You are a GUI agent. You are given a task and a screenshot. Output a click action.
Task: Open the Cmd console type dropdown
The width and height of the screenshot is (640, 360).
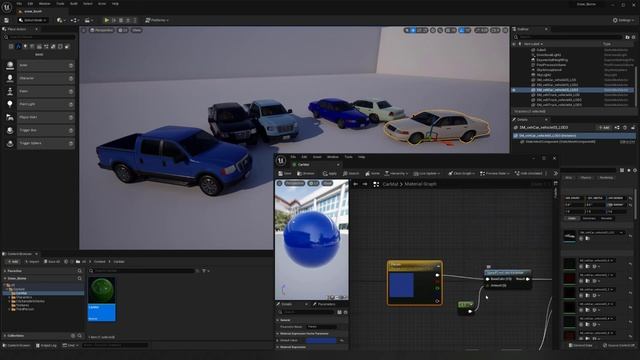70,346
